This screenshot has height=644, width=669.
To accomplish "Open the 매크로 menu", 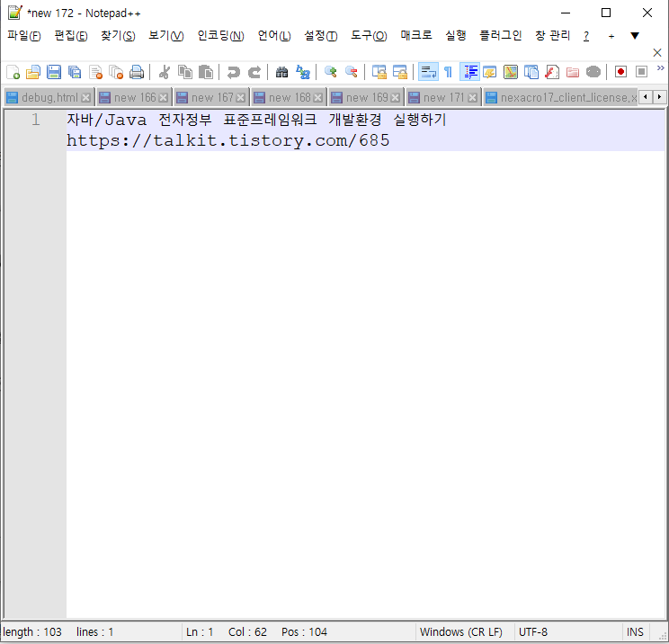I will coord(416,35).
